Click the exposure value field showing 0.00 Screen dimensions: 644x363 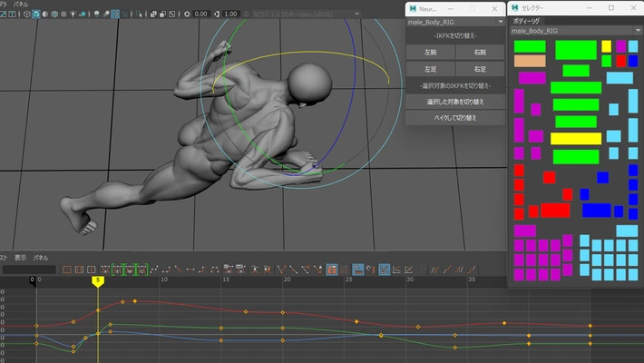pyautogui.click(x=200, y=14)
